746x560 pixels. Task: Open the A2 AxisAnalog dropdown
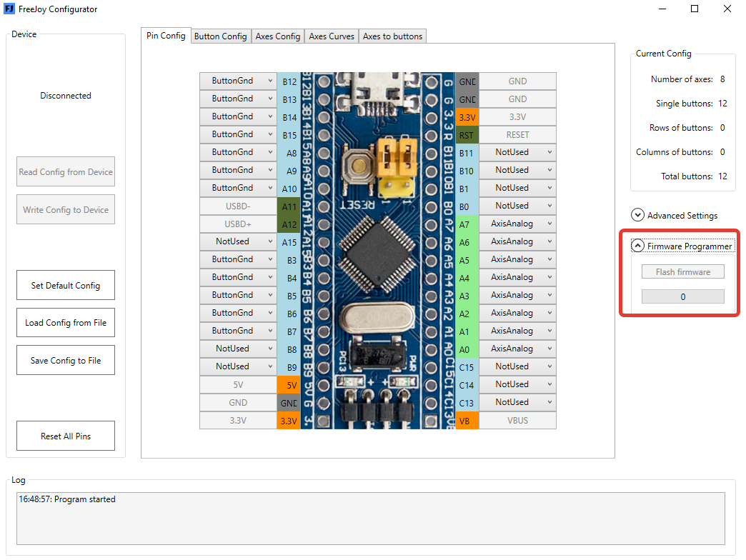point(517,313)
